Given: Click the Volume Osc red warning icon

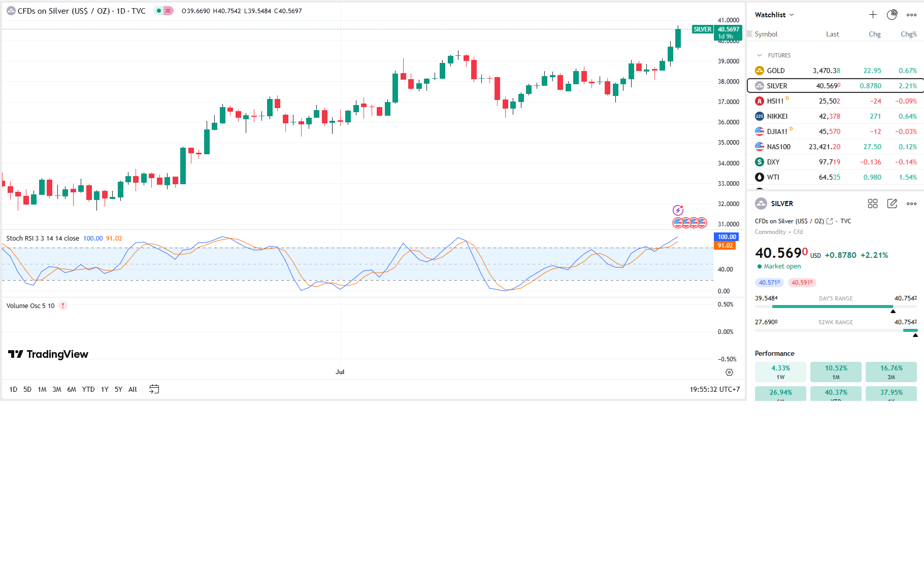Looking at the screenshot, I should pyautogui.click(x=63, y=306).
